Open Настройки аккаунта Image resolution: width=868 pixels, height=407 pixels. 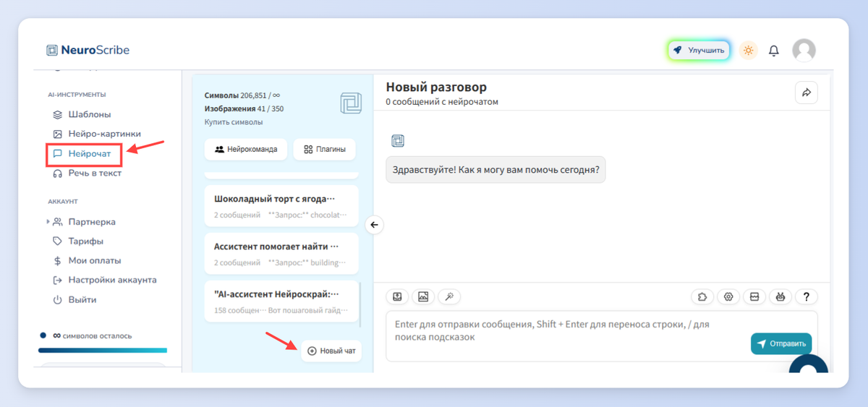point(104,280)
